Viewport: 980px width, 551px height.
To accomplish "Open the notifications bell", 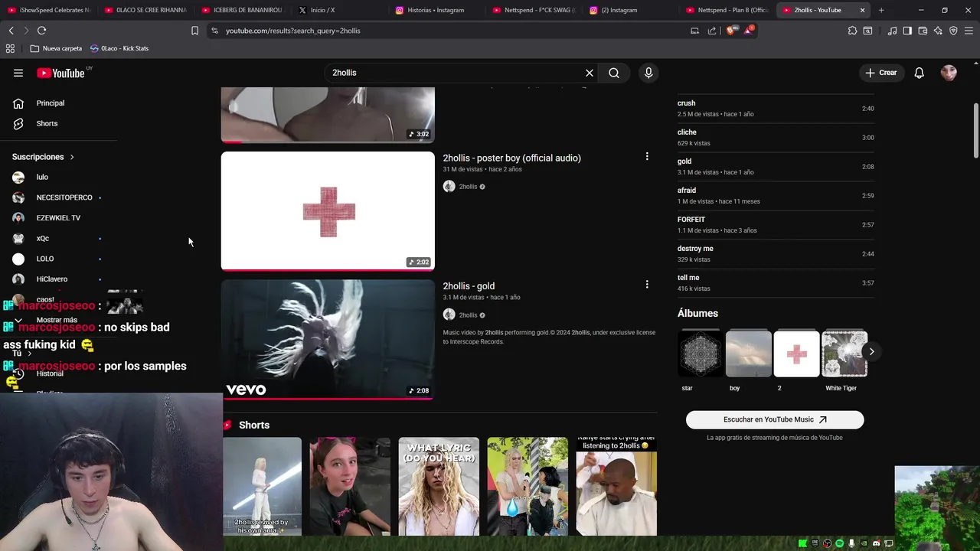I will (x=919, y=73).
